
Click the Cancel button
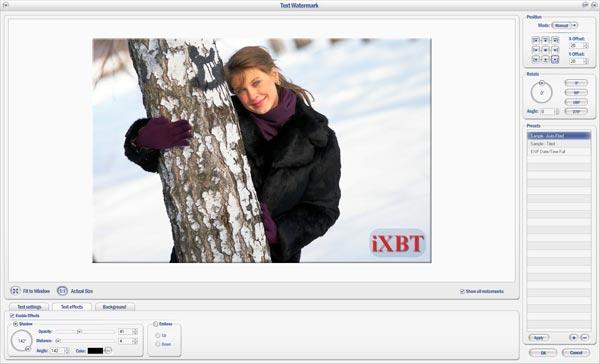(576, 353)
